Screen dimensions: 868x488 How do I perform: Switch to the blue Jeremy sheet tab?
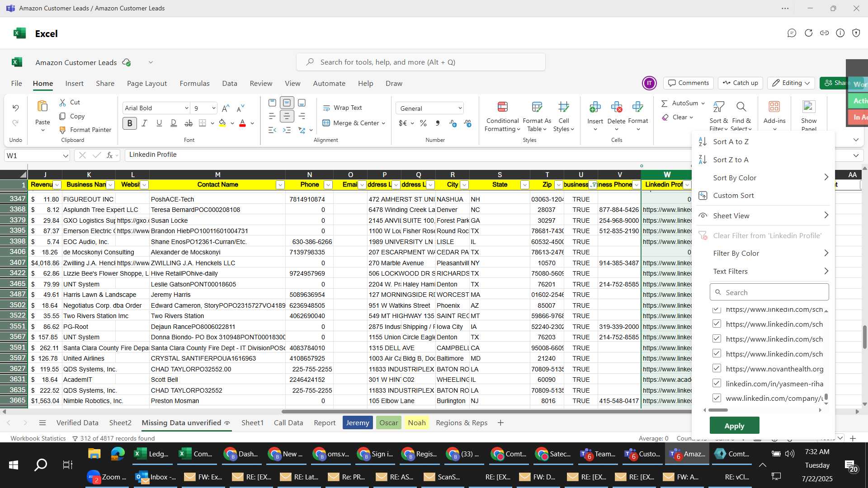click(358, 423)
